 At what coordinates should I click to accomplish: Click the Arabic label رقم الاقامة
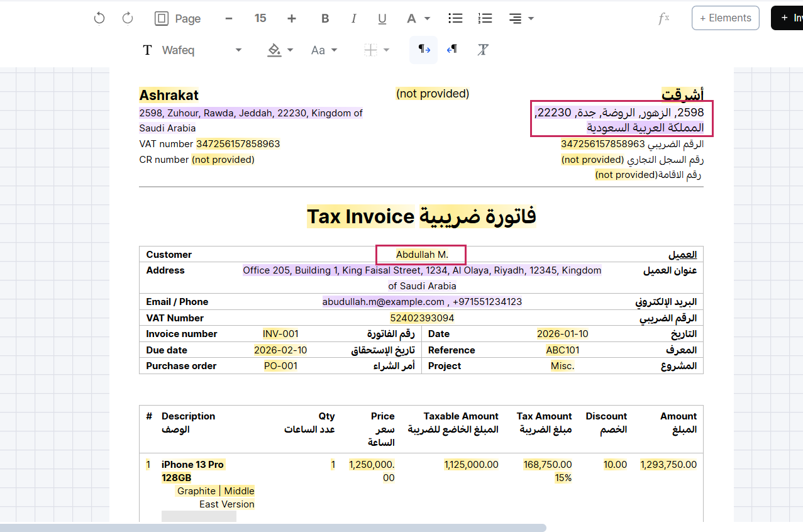pos(679,175)
